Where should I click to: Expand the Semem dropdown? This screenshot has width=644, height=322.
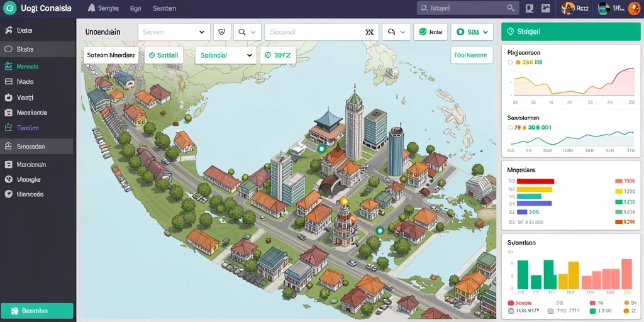(174, 32)
